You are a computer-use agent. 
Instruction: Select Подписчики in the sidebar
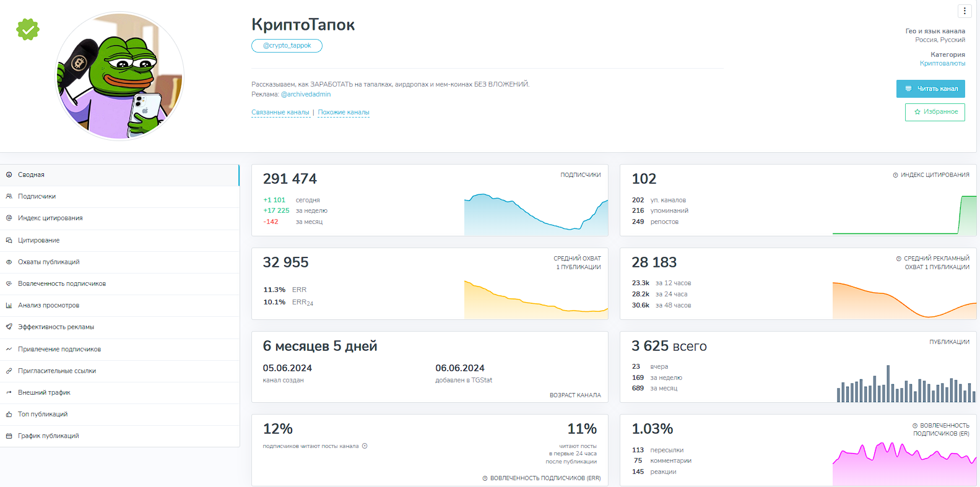click(x=119, y=197)
